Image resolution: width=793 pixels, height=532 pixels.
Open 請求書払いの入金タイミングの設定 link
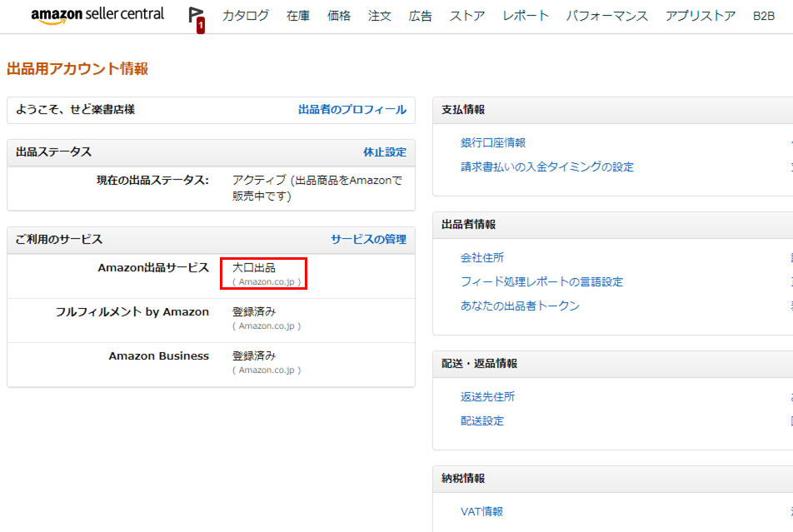click(x=546, y=167)
